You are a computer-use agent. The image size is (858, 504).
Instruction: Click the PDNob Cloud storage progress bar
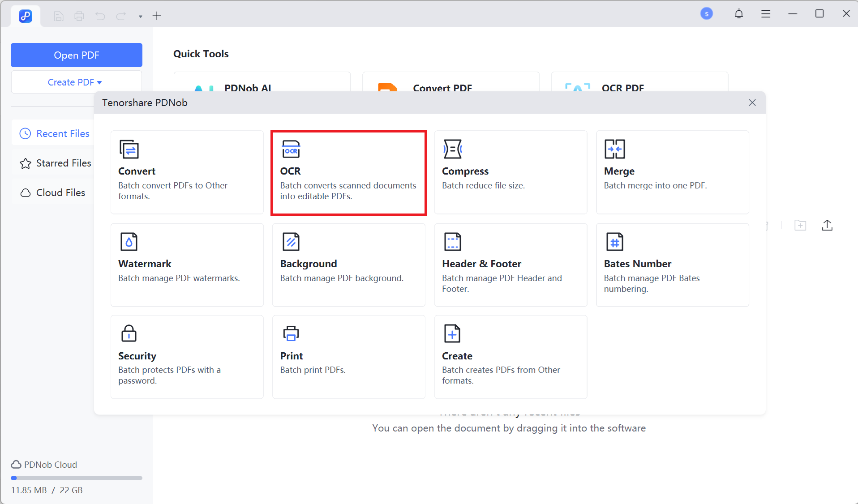click(76, 478)
